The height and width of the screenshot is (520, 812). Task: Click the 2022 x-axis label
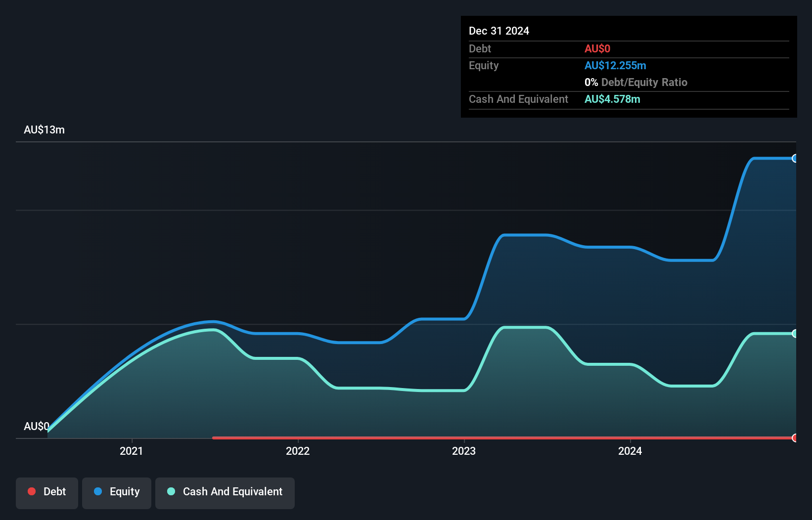coord(298,451)
